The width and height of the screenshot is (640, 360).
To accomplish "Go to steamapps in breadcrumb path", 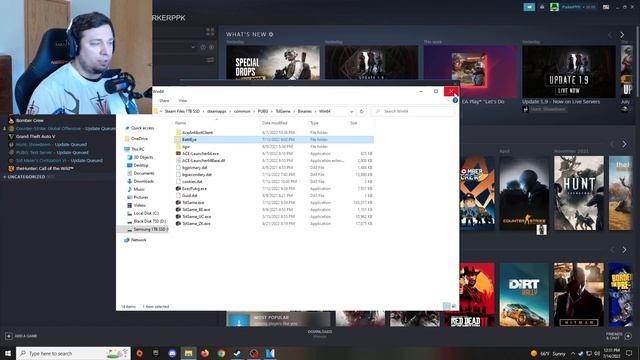I will (x=217, y=111).
